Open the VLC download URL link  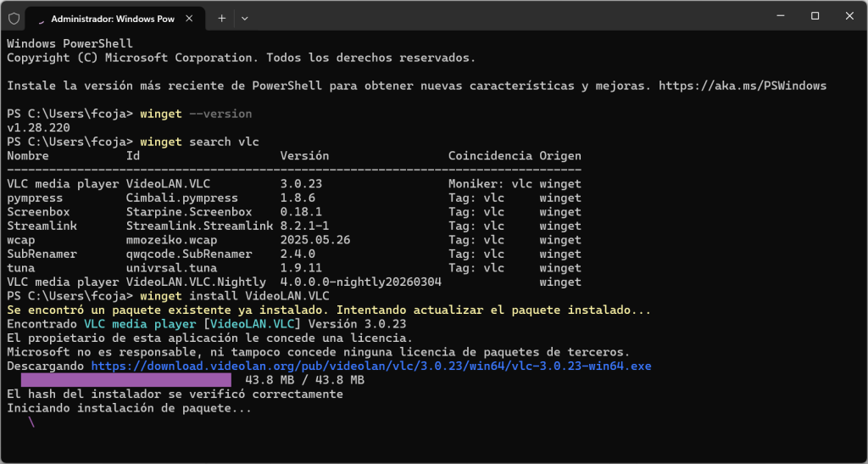tap(370, 366)
